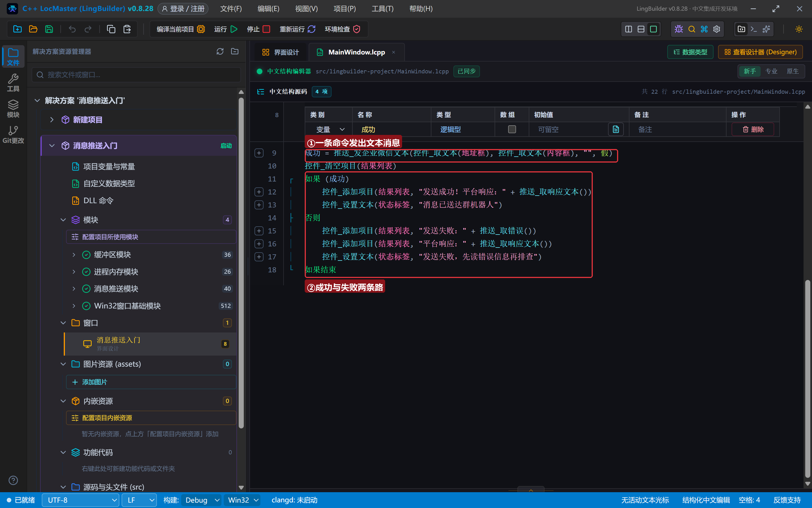Click the orange search magnifier icon

692,29
